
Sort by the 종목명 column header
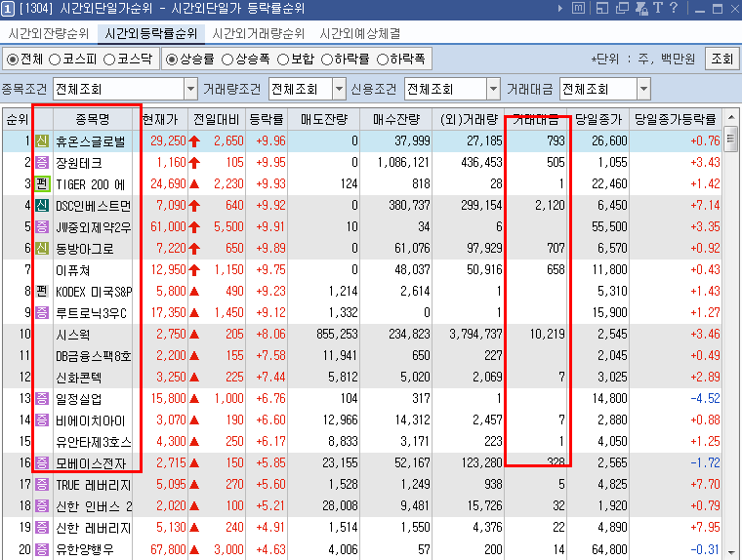(x=93, y=119)
